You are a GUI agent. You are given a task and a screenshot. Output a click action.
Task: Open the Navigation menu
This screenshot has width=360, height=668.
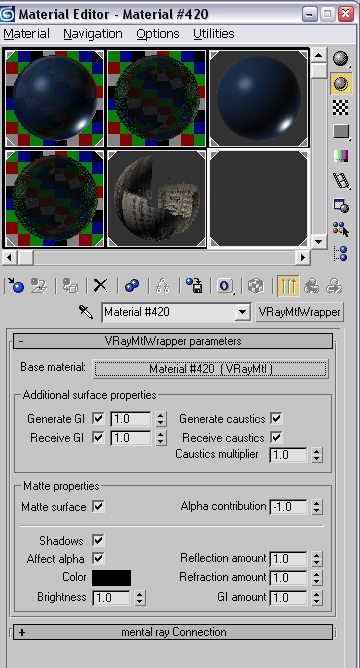[x=93, y=34]
